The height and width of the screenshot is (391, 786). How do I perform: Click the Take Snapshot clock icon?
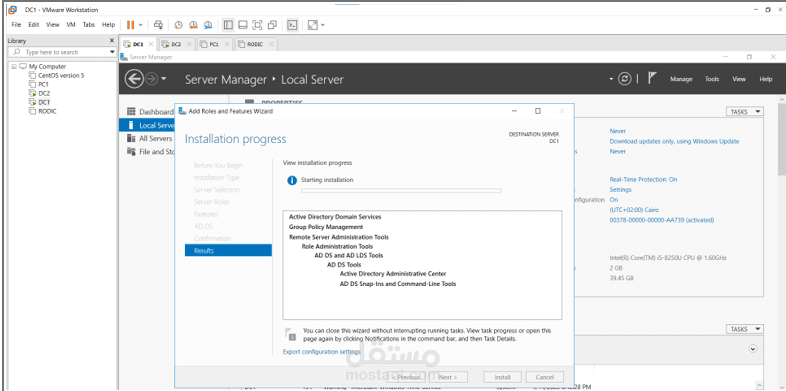179,25
